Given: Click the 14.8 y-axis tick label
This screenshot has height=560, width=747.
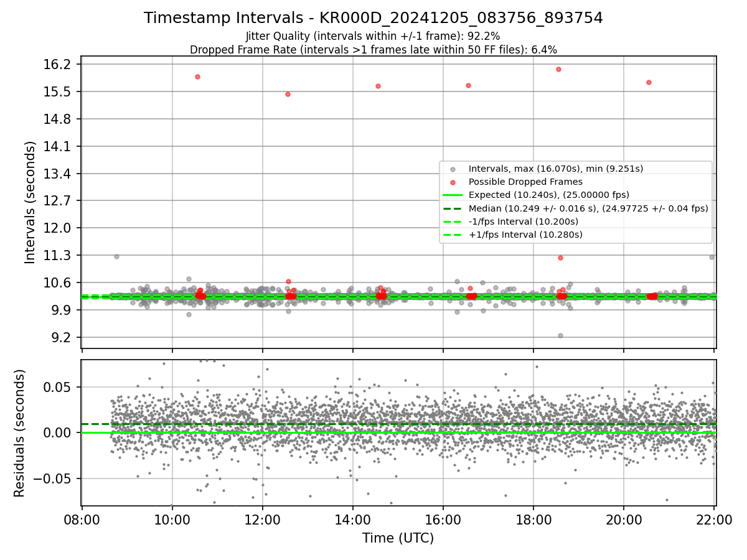Looking at the screenshot, I should [59, 119].
